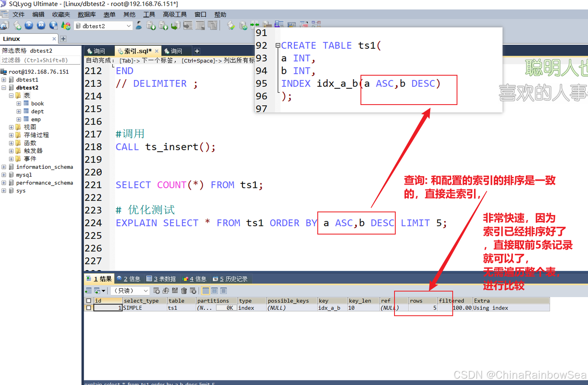The image size is (588, 385).
Task: Switch results to form view mode
Action: (x=215, y=291)
